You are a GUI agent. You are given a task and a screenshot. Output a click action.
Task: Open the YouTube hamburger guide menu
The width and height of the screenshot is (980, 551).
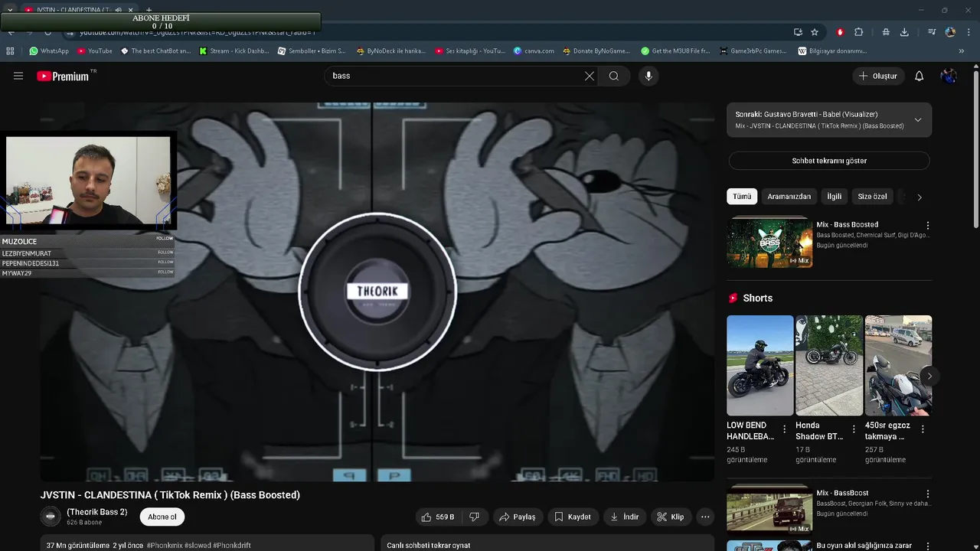point(18,76)
